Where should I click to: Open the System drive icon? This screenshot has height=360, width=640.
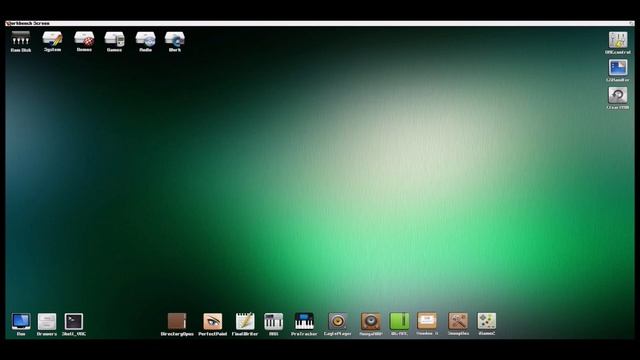pos(53,39)
